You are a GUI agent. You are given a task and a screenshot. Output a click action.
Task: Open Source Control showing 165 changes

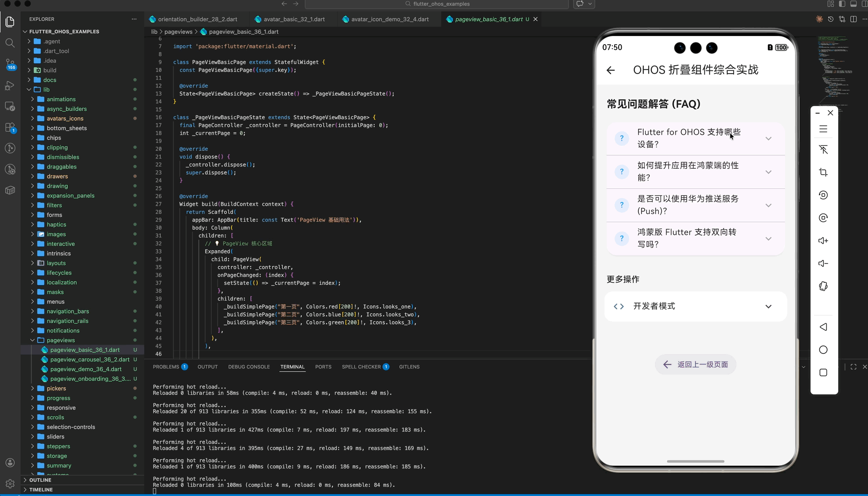pyautogui.click(x=10, y=64)
